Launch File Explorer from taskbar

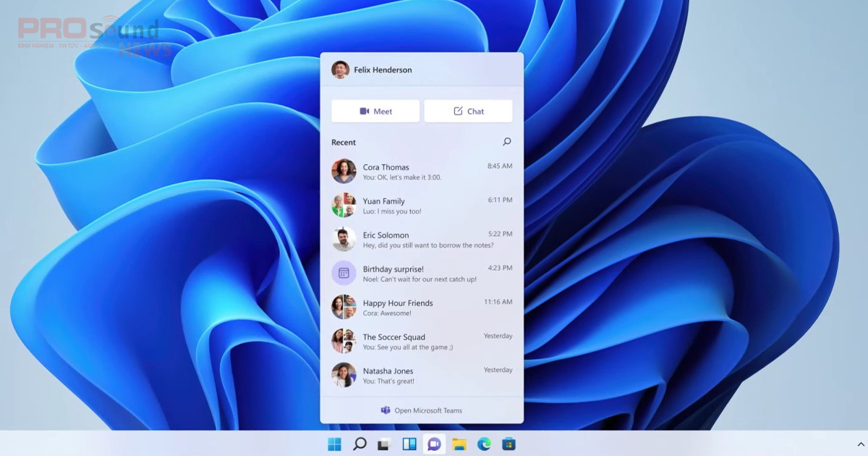pos(459,444)
